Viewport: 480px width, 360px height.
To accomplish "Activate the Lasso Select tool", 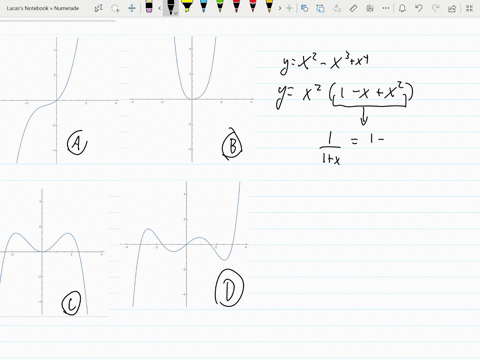I will [115, 8].
